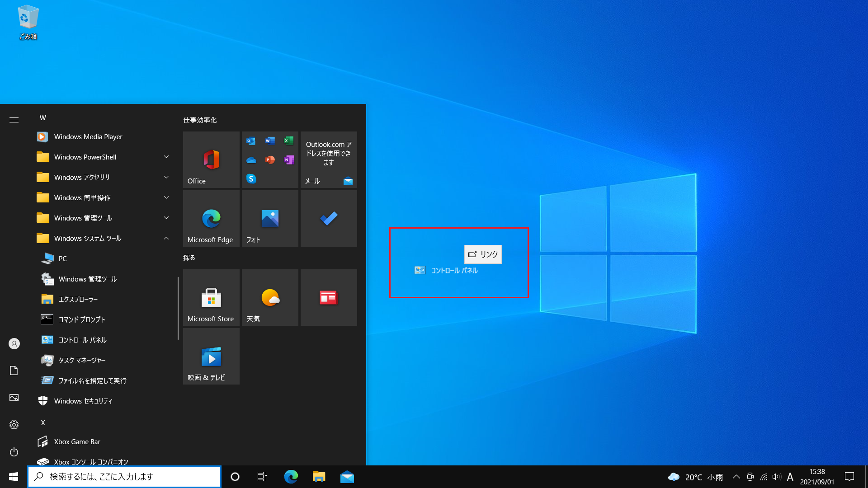Open the Microsoft Edge tile

click(x=211, y=218)
